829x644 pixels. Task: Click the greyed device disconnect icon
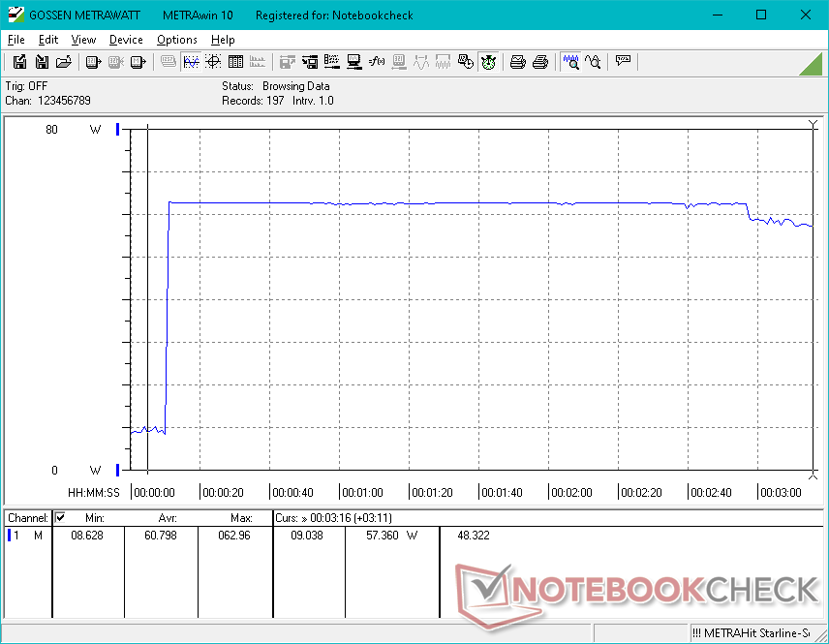pos(116,62)
